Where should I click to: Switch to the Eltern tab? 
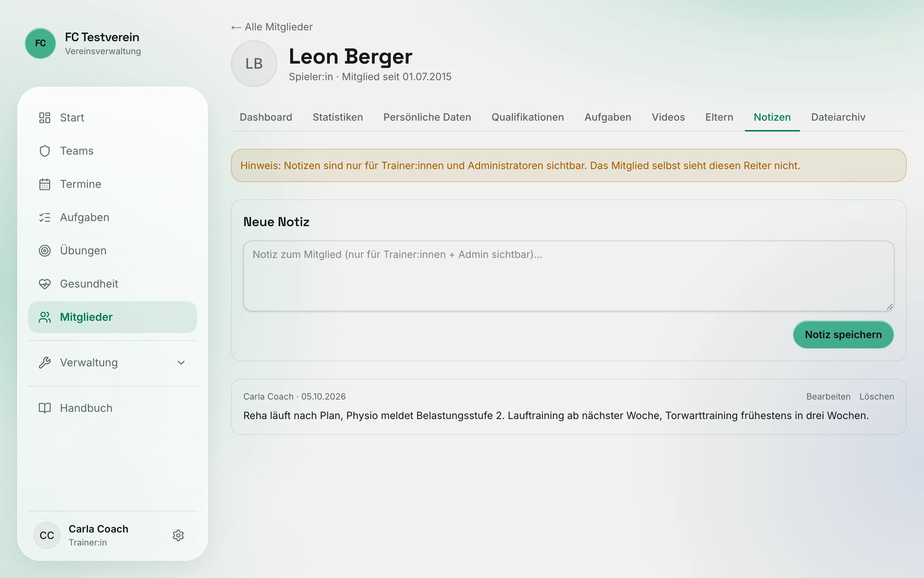[x=719, y=117]
